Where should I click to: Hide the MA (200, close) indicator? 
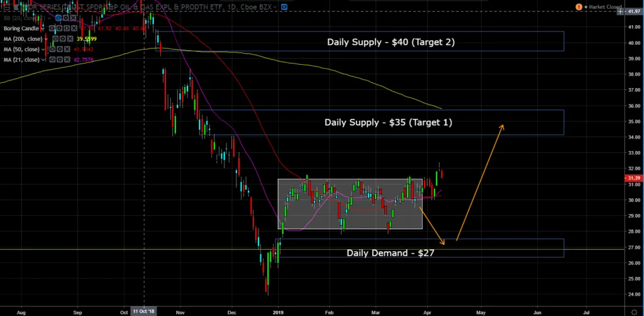(x=55, y=38)
